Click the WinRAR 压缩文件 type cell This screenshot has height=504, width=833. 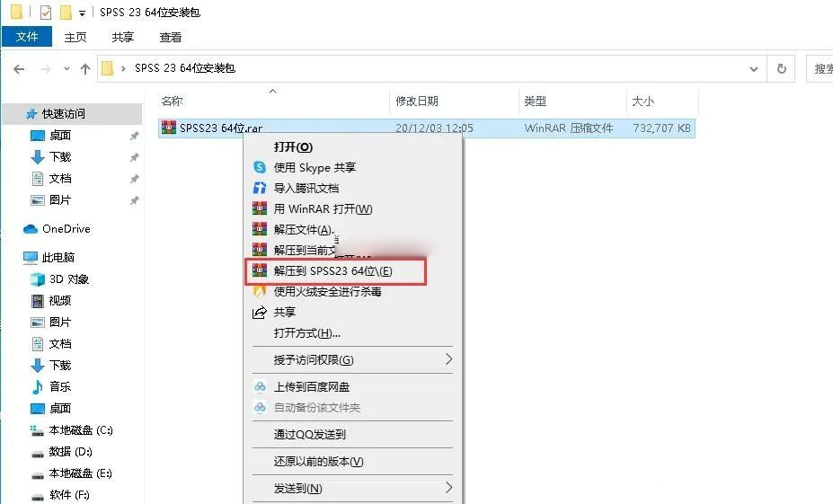click(x=569, y=128)
